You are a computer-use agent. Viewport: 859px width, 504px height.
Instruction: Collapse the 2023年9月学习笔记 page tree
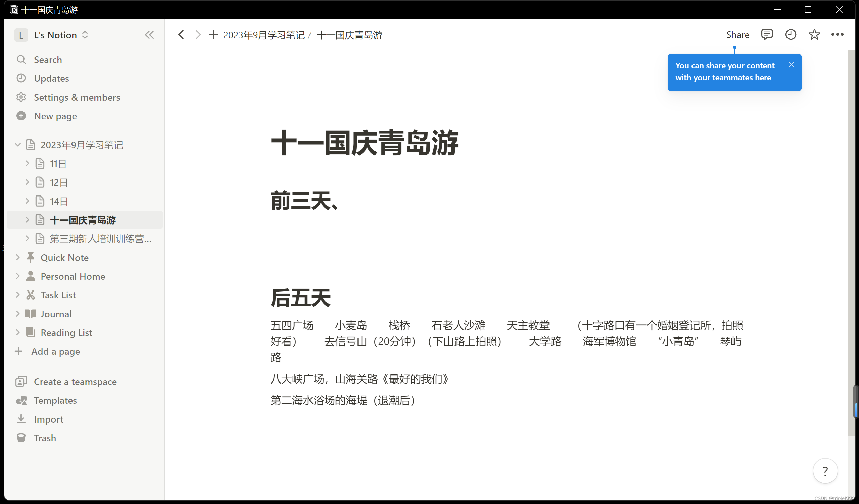(x=18, y=145)
